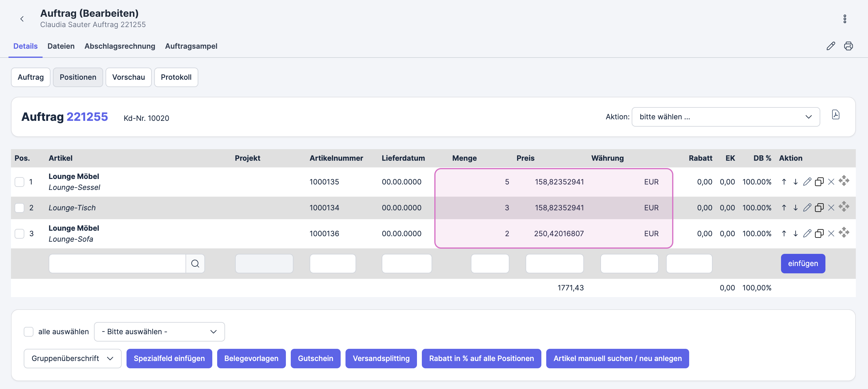Open the Gruppenüberschrift dropdown
This screenshot has width=868, height=389.
[72, 358]
